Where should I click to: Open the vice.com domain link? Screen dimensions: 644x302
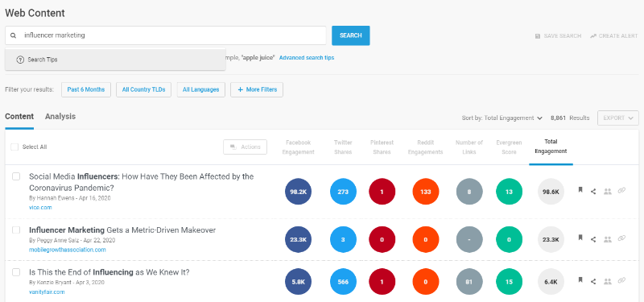click(x=40, y=208)
